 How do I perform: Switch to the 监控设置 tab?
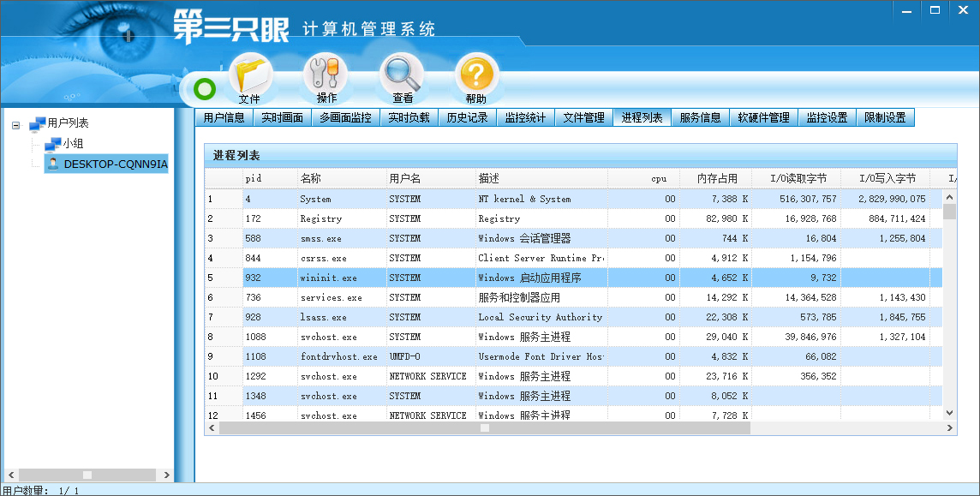[x=827, y=117]
